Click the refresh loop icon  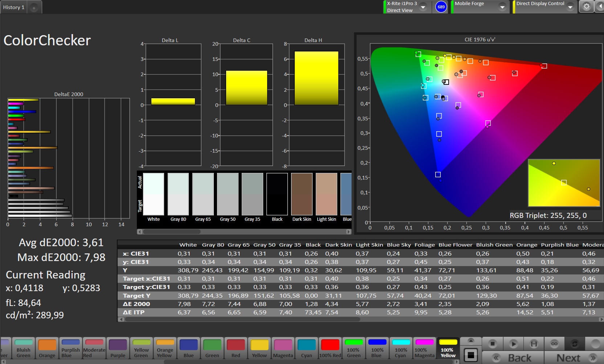pyautogui.click(x=575, y=343)
